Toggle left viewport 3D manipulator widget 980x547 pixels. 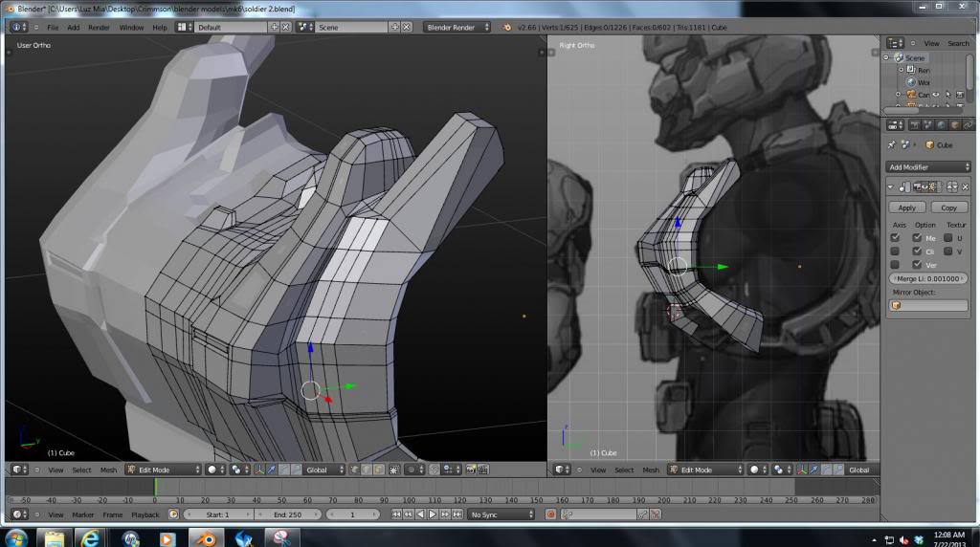tap(259, 470)
